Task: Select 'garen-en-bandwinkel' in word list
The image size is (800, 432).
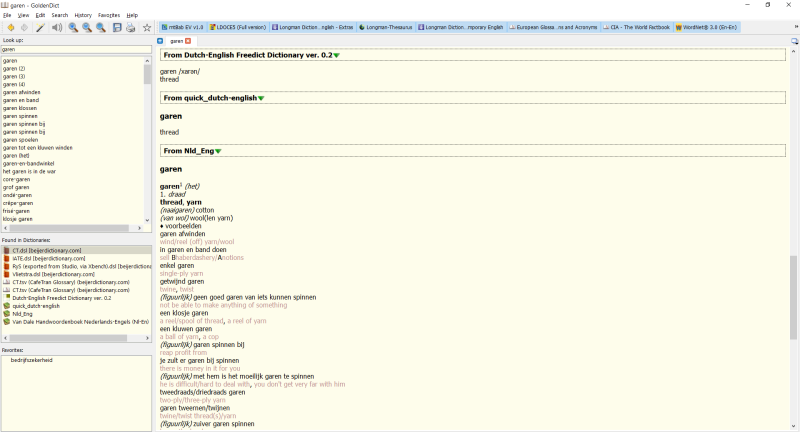Action: (x=29, y=164)
